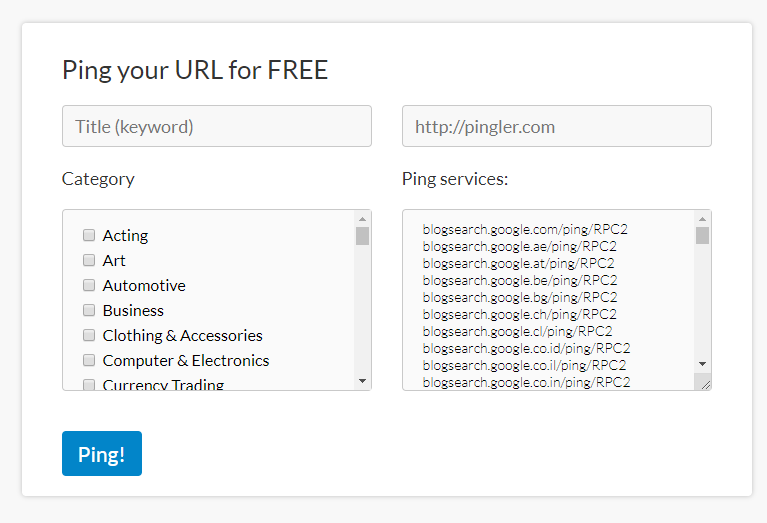This screenshot has width=767, height=523.
Task: Check the Acting category checkbox
Action: click(x=89, y=235)
